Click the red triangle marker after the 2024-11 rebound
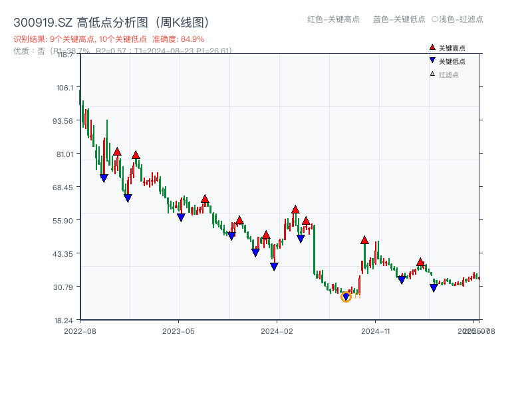The width and height of the screenshot is (532, 399). click(x=365, y=239)
